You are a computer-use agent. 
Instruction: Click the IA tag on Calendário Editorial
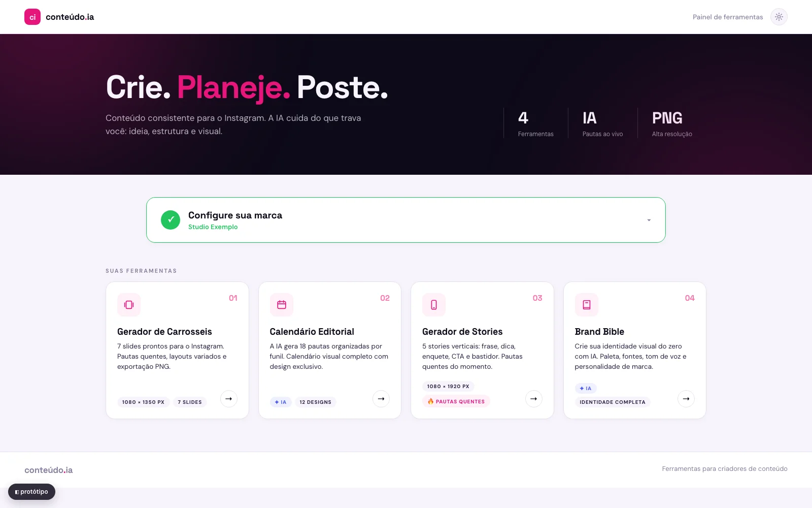click(x=281, y=402)
